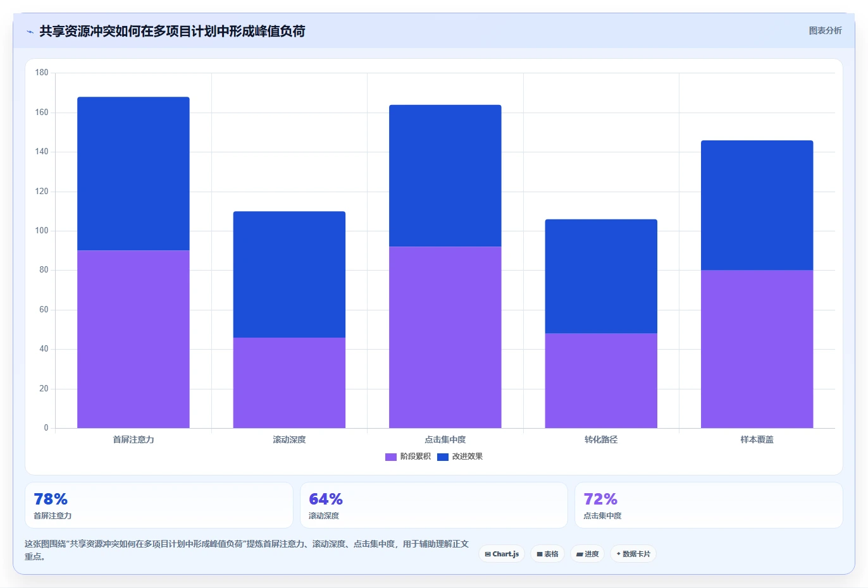Select the 72% 点击集中度 stat card
Viewport: 868px width, 588px height.
point(709,505)
